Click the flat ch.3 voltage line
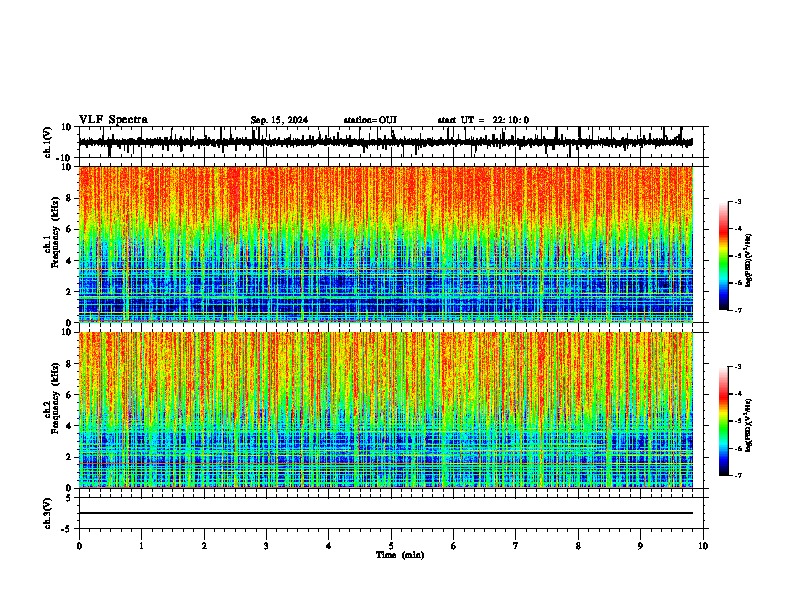The width and height of the screenshot is (792, 612). tap(385, 513)
